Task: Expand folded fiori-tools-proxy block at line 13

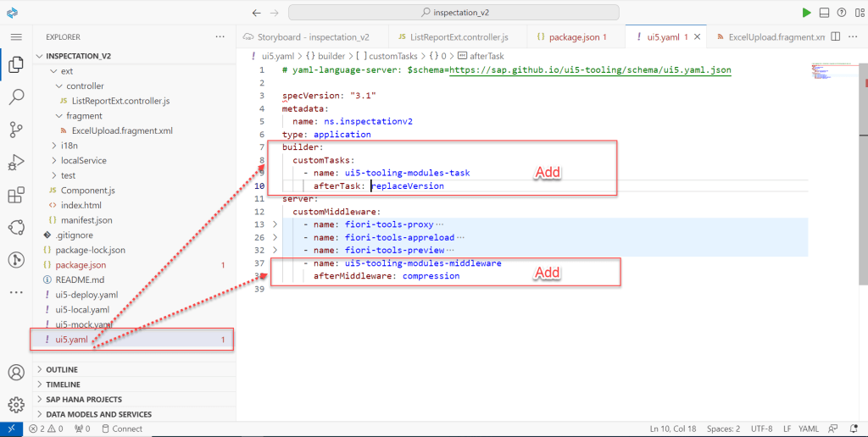Action: tap(274, 224)
